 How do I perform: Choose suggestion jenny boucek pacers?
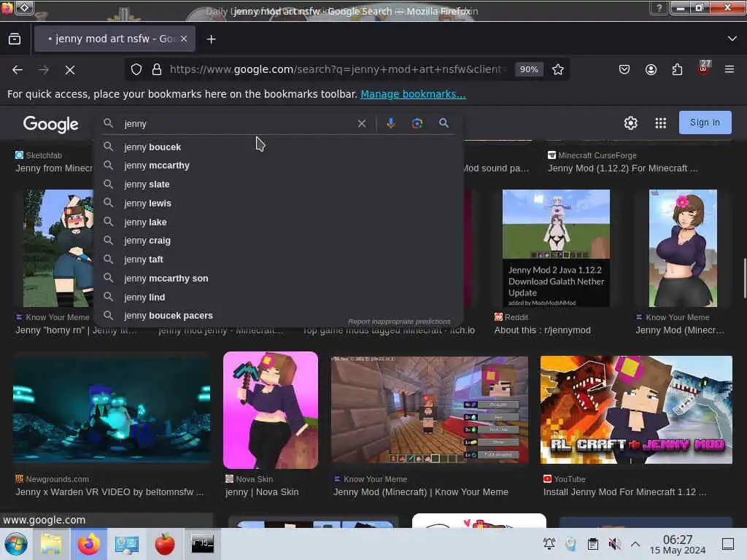279,316
